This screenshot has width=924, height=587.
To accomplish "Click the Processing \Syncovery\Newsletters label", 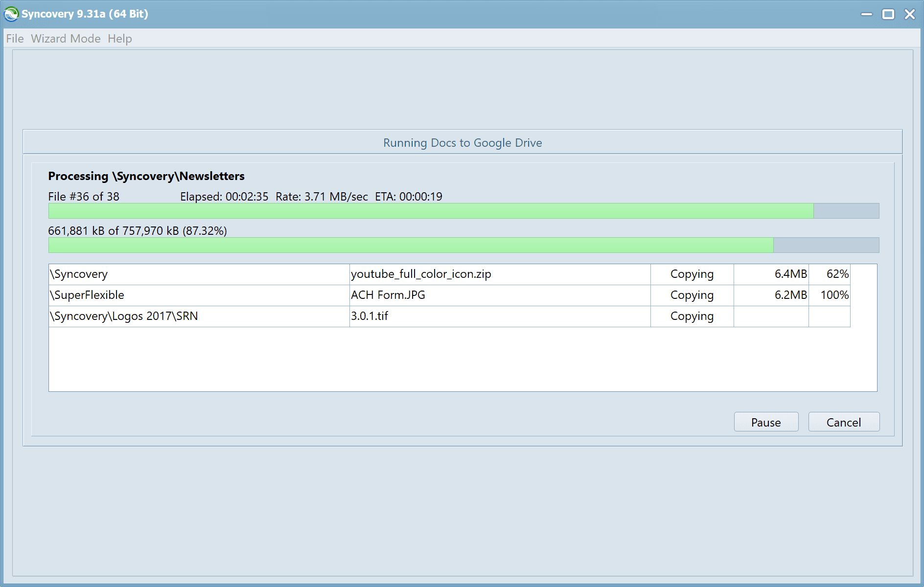I will [x=146, y=176].
